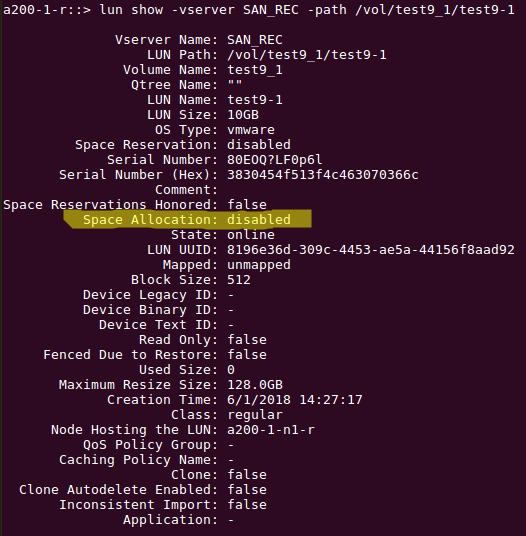Click the Space Reservations Honored false value

(x=247, y=204)
